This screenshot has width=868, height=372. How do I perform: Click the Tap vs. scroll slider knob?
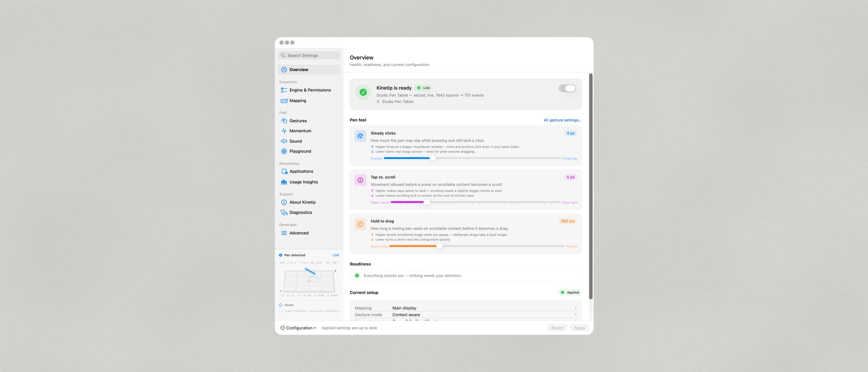pyautogui.click(x=427, y=203)
